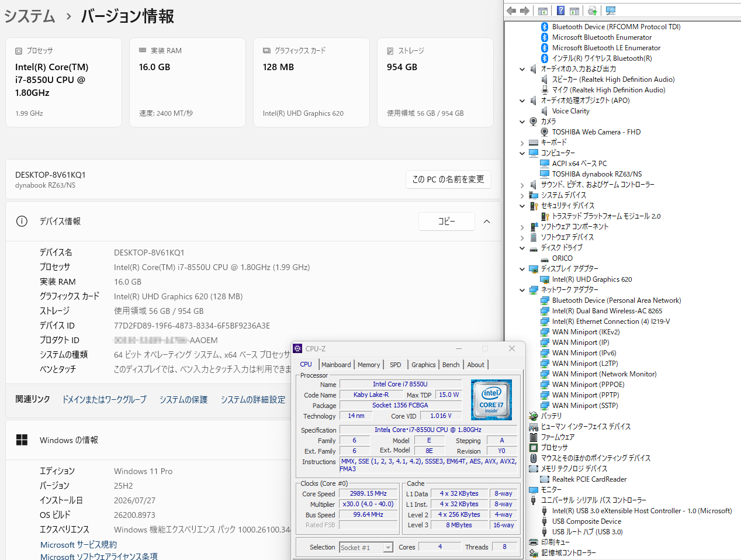
Task: Select the Voice Clarity device
Action: click(x=570, y=111)
